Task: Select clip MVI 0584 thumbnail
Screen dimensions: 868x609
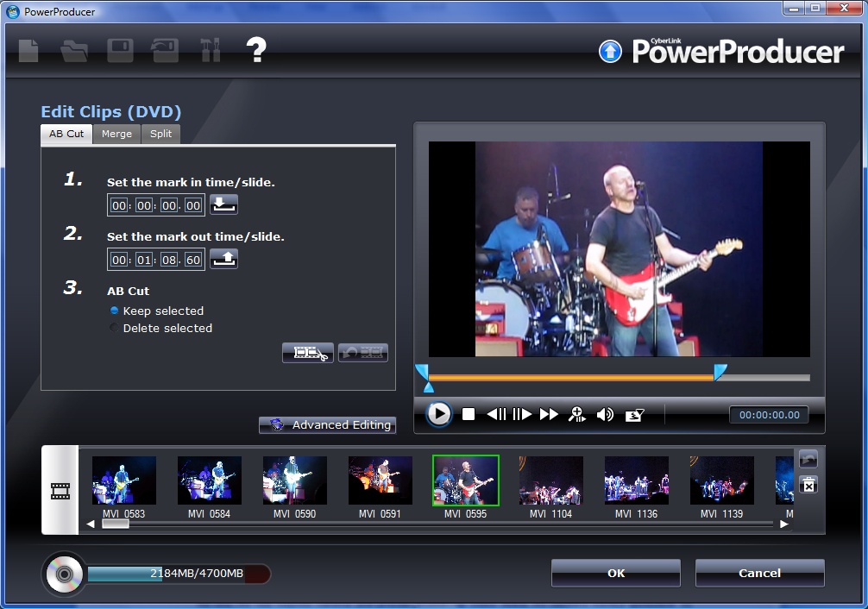Action: pyautogui.click(x=210, y=480)
